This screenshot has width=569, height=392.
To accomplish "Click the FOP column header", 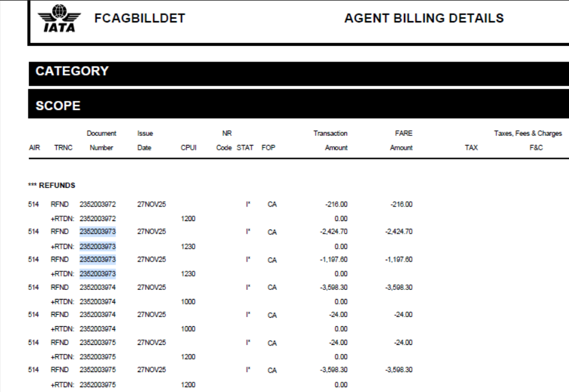I will [x=268, y=147].
